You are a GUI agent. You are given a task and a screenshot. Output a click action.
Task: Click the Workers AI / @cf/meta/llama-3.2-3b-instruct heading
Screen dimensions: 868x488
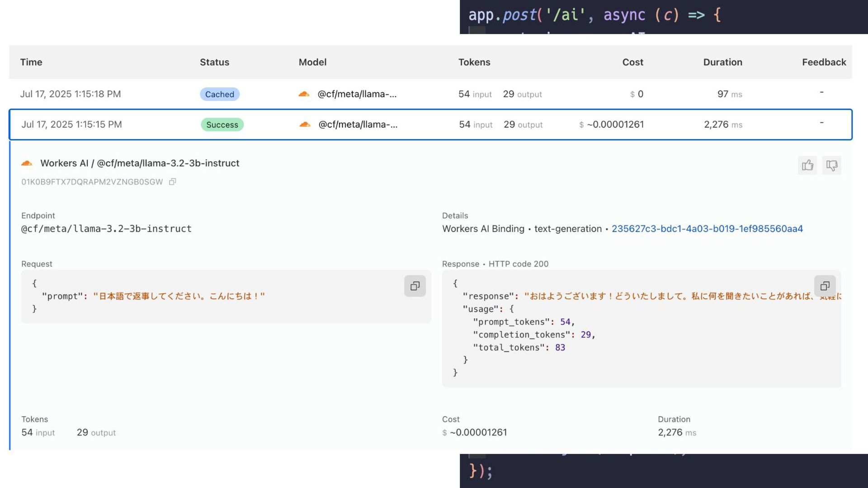point(140,163)
